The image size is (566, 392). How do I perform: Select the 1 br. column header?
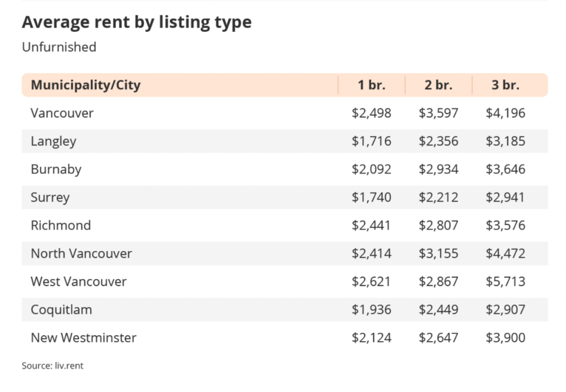(372, 85)
